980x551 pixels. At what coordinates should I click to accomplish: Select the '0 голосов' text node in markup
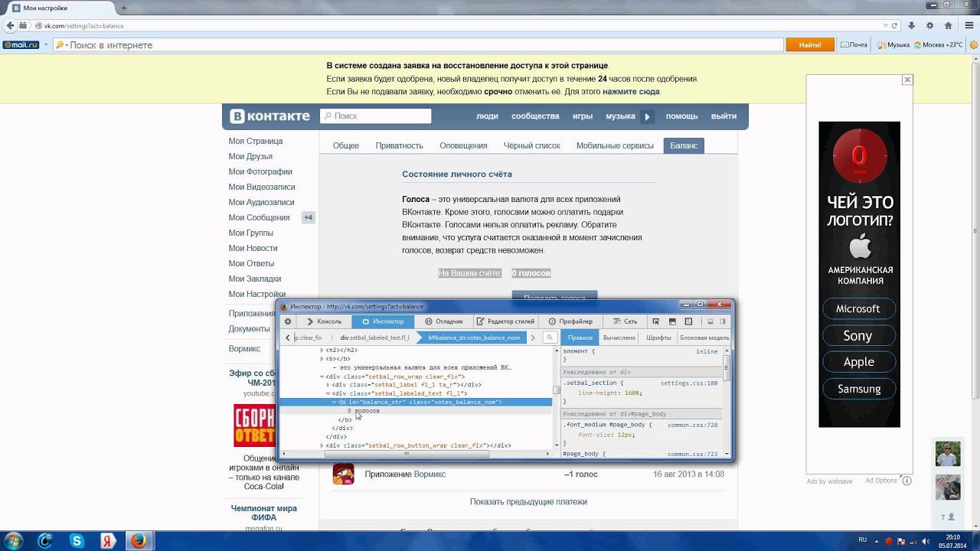pos(363,411)
